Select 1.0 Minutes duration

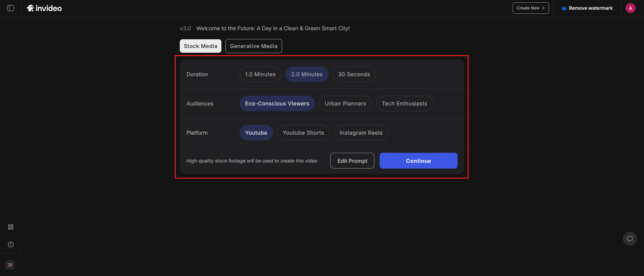260,74
